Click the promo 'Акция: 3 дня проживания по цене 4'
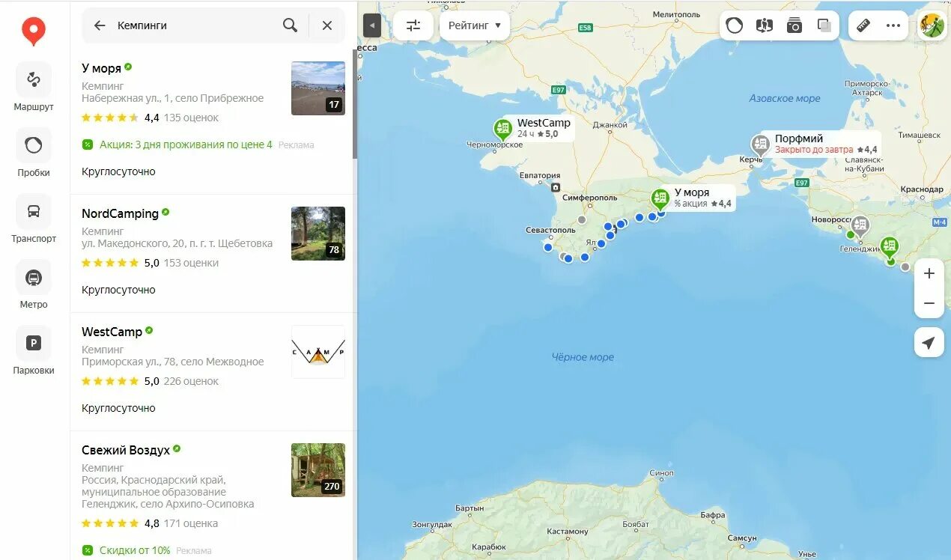 [186, 144]
